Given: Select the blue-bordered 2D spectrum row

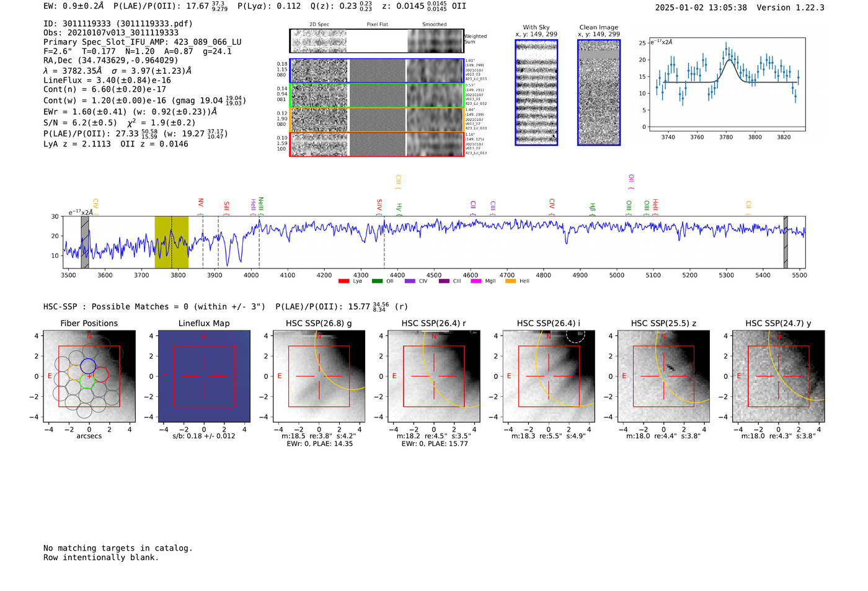Looking at the screenshot, I should point(377,71).
